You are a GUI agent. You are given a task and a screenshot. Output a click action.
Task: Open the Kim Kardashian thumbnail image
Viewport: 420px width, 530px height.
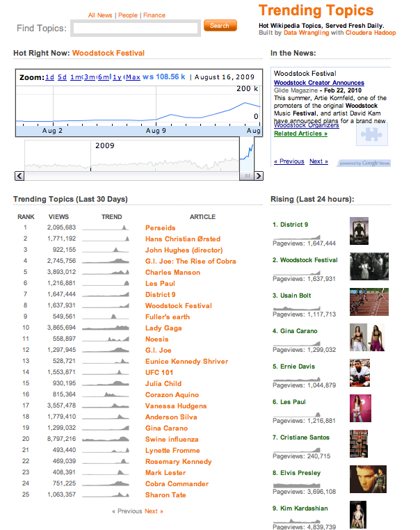pyautogui.click(x=358, y=515)
